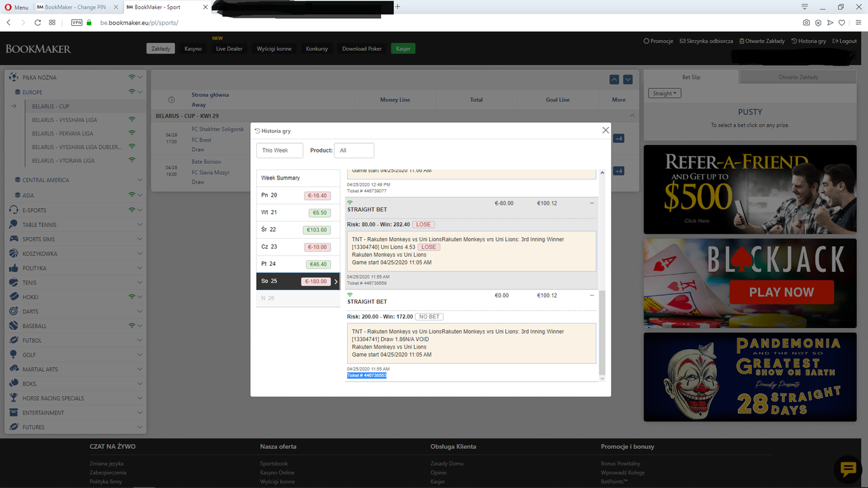This screenshot has width=868, height=488.
Task: Select Śr 22 day with €103.60
Action: tap(298, 230)
